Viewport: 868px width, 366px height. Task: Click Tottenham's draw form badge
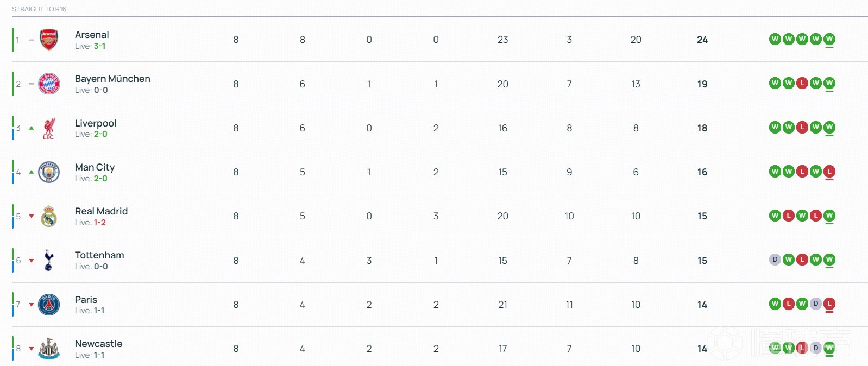coord(775,260)
